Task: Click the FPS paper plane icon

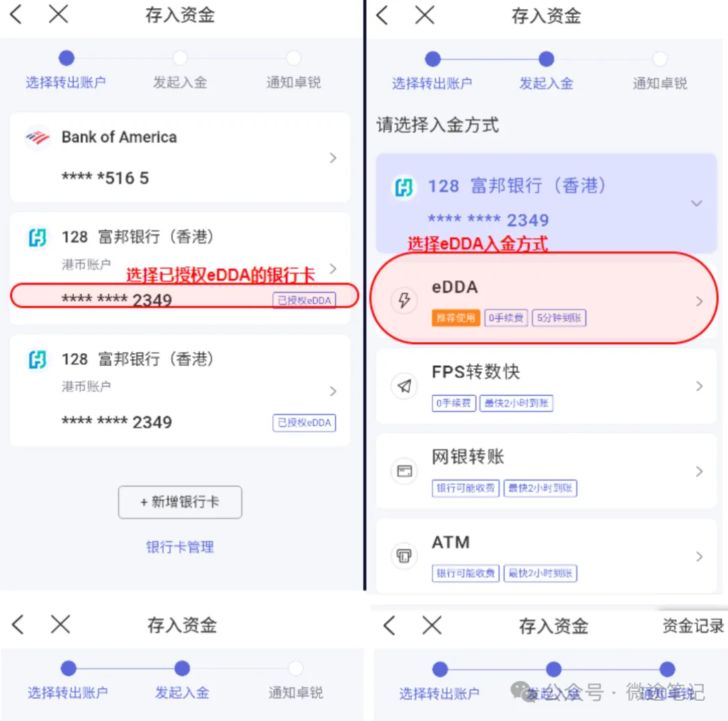Action: click(x=404, y=386)
